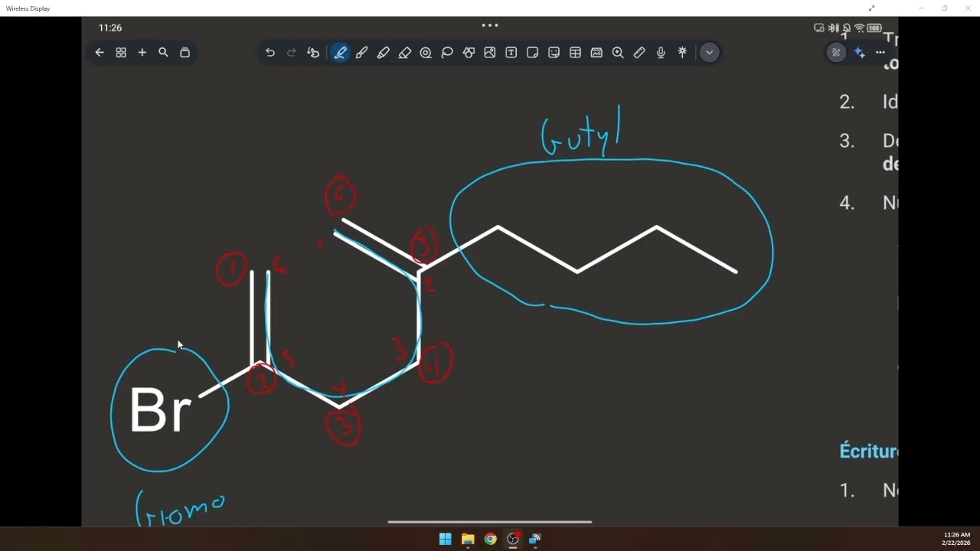Search within the note

coord(163,53)
